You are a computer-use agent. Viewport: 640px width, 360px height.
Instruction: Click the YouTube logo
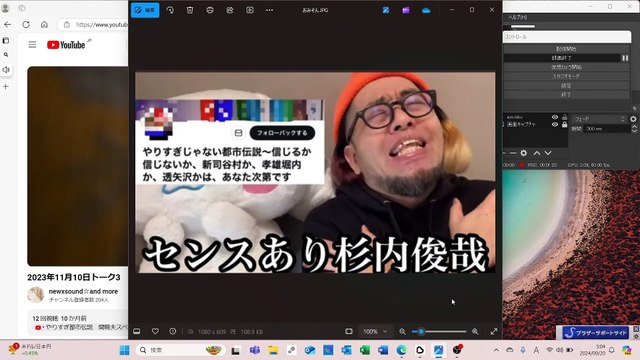click(x=66, y=44)
